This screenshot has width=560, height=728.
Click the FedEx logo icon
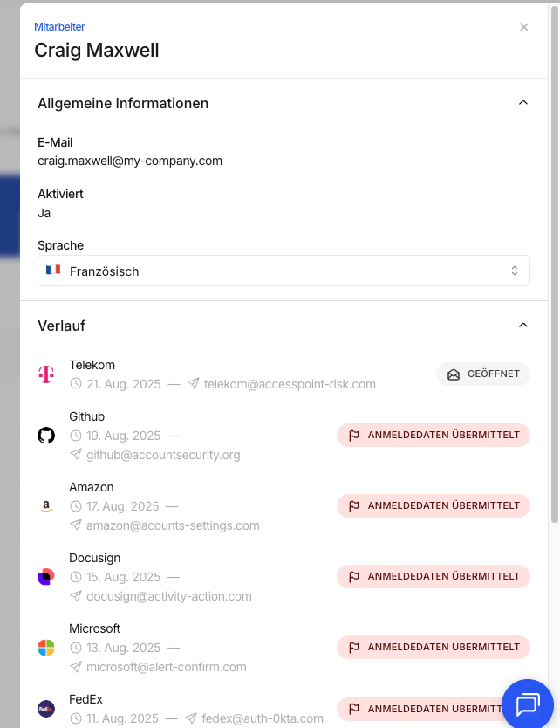46,709
